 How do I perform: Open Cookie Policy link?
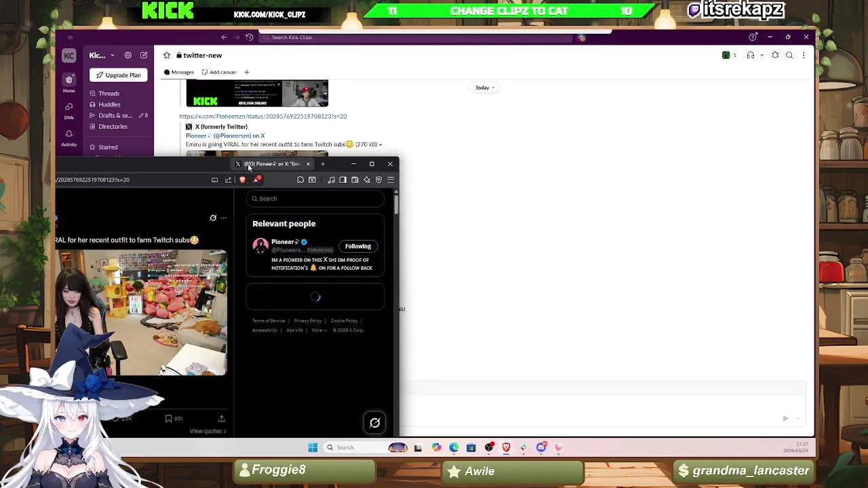click(x=344, y=321)
